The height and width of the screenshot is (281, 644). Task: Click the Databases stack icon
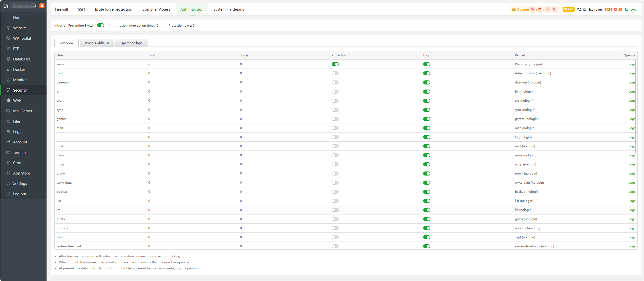pos(8,59)
